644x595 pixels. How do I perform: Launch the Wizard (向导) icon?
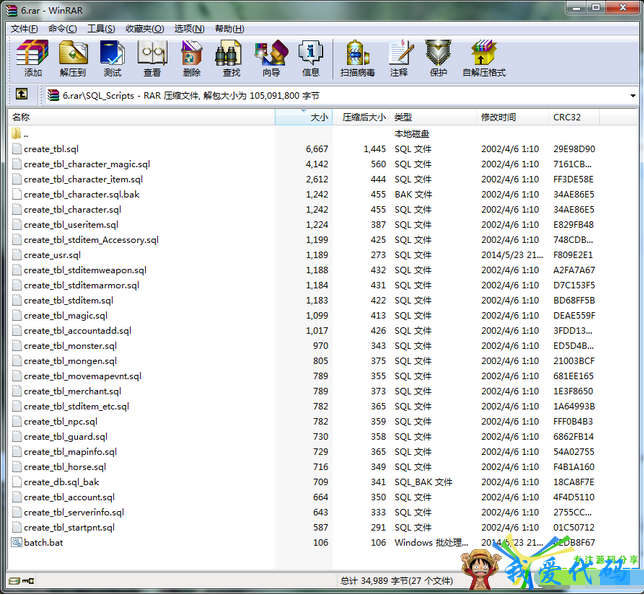271,58
